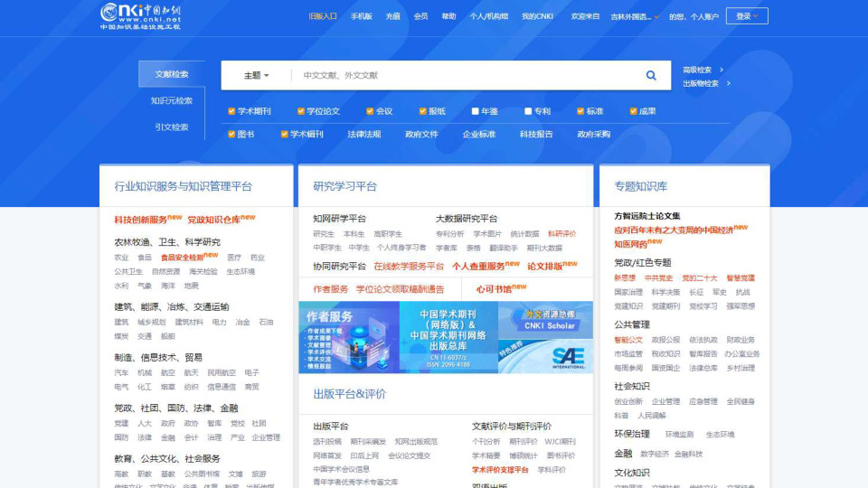Viewport: 868px width, 488px height.
Task: Open 我的CNKI in top navigation
Action: click(x=537, y=16)
